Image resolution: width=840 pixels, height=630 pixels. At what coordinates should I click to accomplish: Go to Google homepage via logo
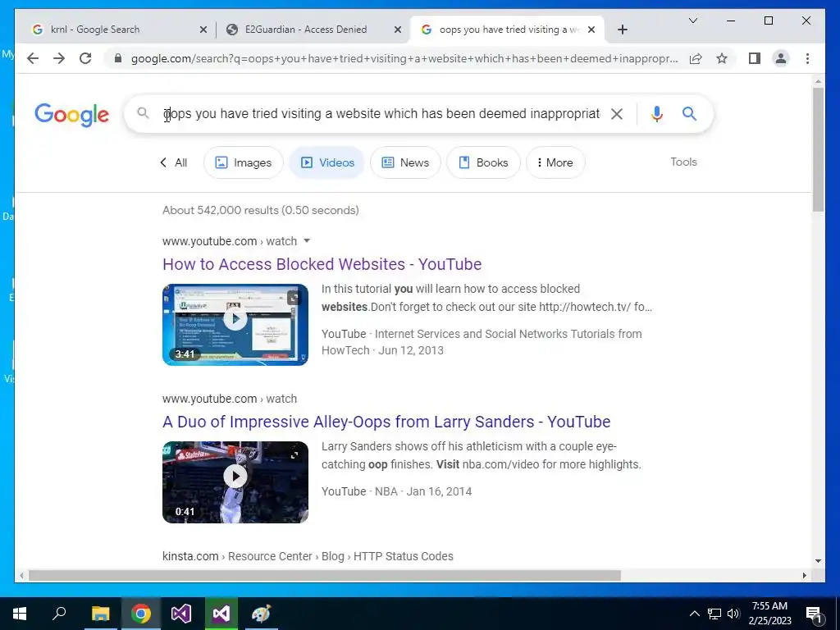tap(72, 115)
